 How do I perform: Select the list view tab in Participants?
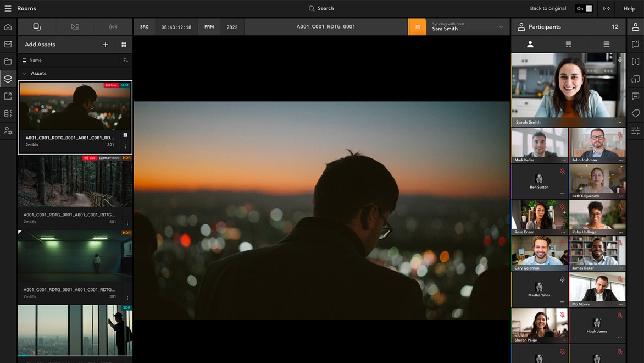606,44
